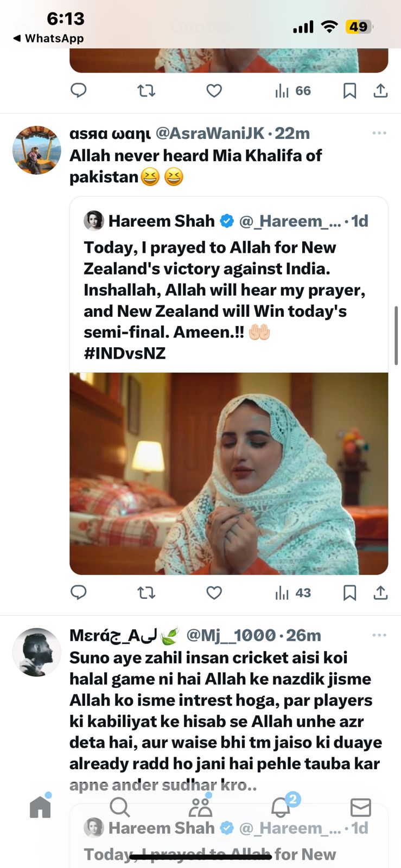
Task: Open the Communities tab
Action: coord(200,807)
